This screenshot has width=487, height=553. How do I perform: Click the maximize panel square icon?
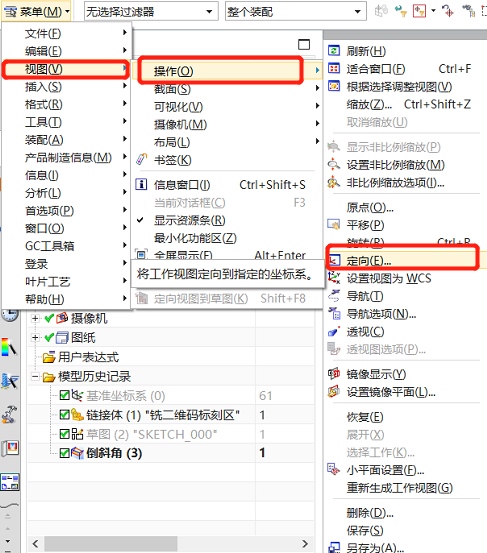click(304, 44)
